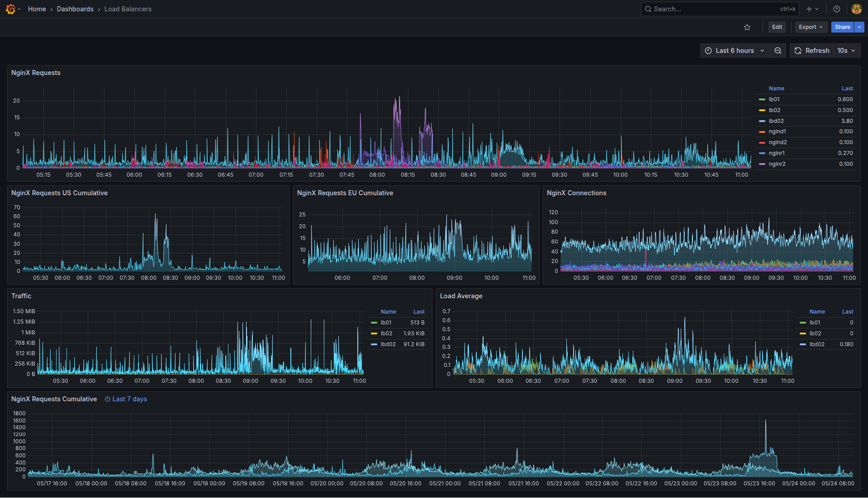
Task: Click the magnifier icon in search box
Action: [x=648, y=9]
